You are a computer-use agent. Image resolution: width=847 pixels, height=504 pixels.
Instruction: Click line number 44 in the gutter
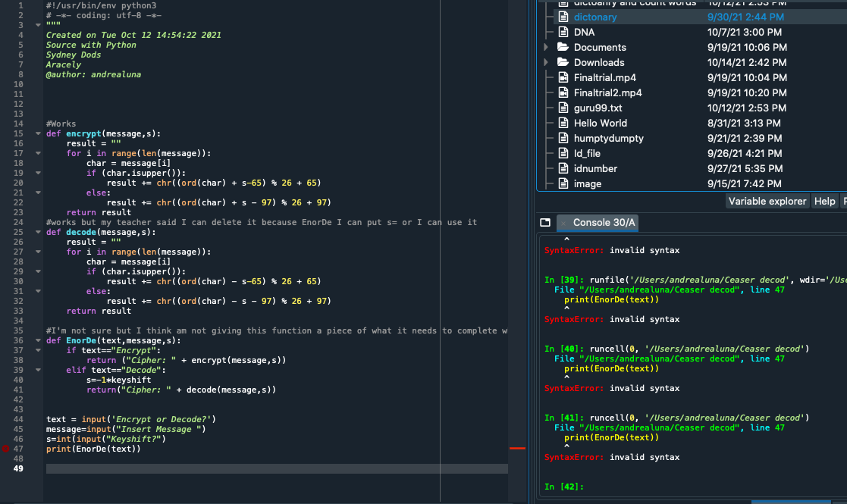[x=18, y=419]
